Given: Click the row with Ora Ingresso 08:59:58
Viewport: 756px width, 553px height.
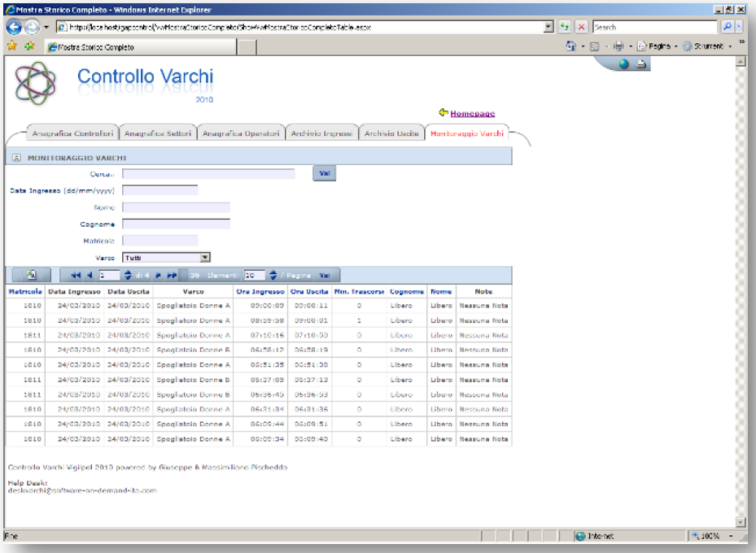Looking at the screenshot, I should pos(259,320).
